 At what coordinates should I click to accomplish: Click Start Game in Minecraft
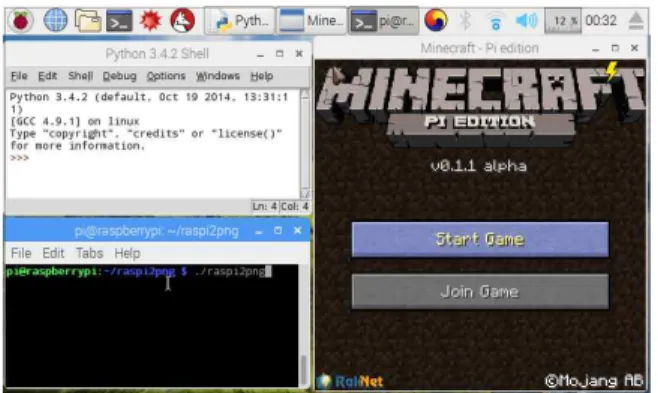tap(480, 239)
